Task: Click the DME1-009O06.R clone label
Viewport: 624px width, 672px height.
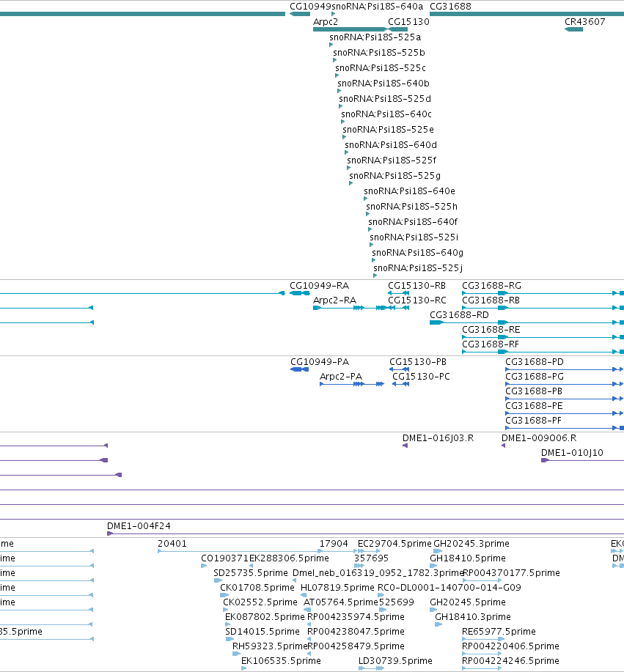Action: click(x=539, y=438)
